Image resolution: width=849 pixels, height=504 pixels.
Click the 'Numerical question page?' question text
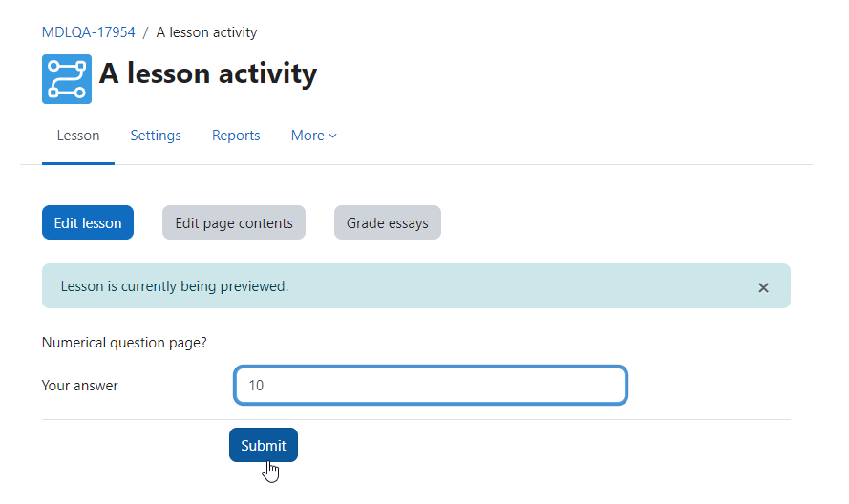124,343
